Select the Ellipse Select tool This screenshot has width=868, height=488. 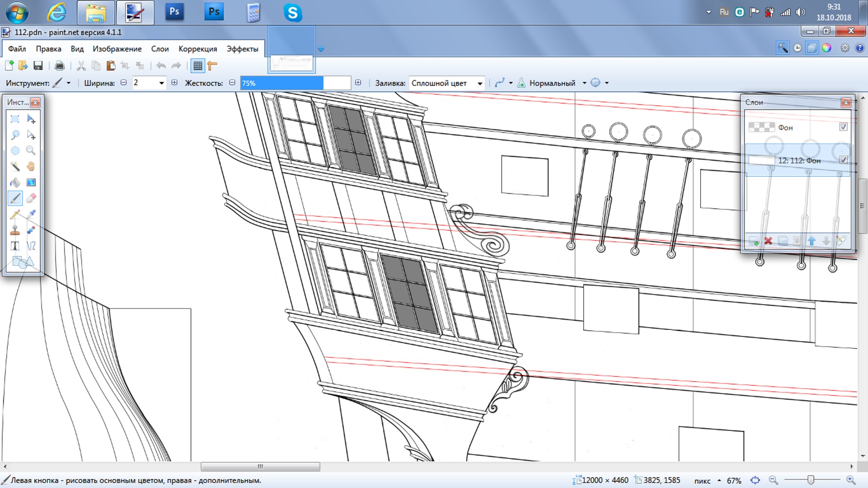click(15, 151)
